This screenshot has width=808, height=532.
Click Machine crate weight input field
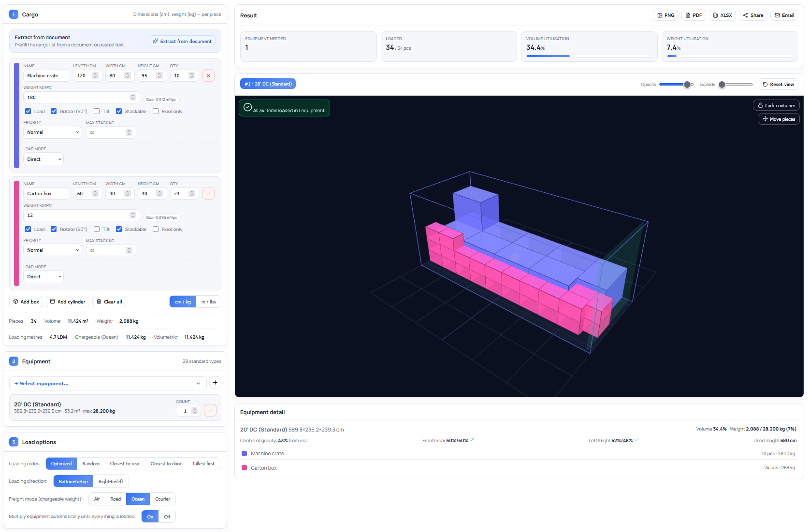point(81,97)
